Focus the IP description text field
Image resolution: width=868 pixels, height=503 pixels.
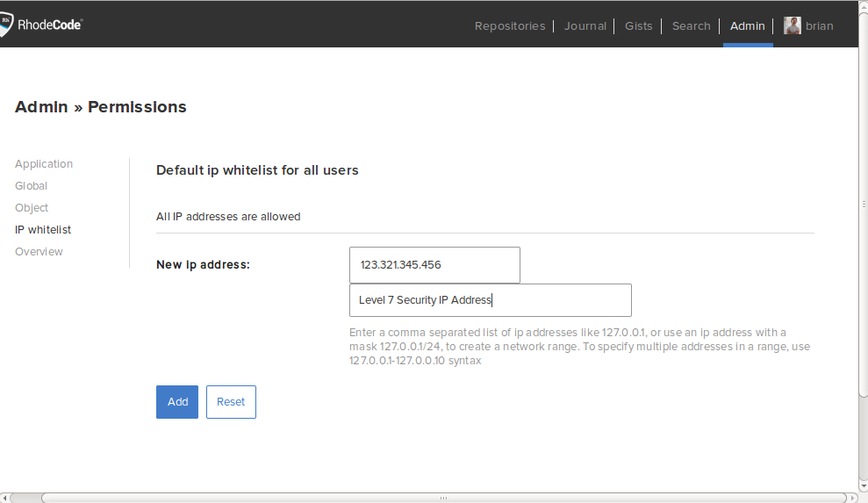pos(490,300)
